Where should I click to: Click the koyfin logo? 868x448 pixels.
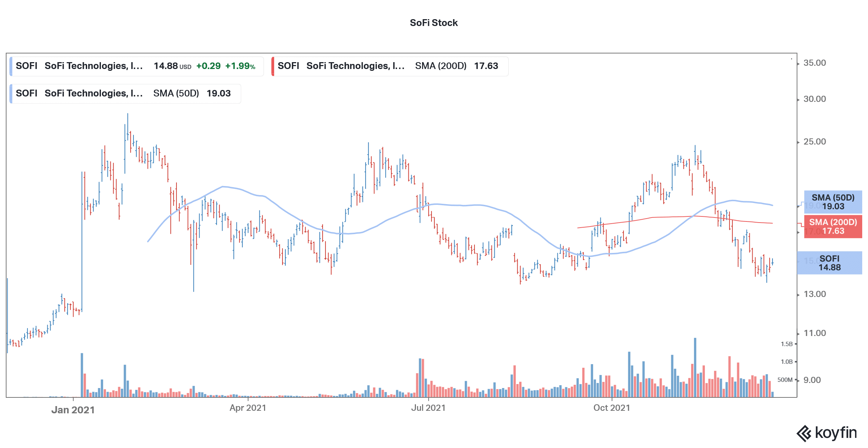[827, 433]
